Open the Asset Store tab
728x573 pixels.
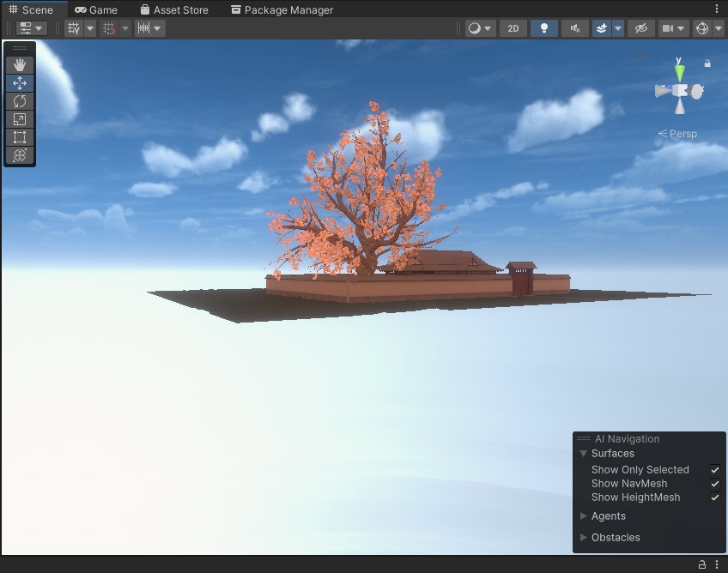174,9
